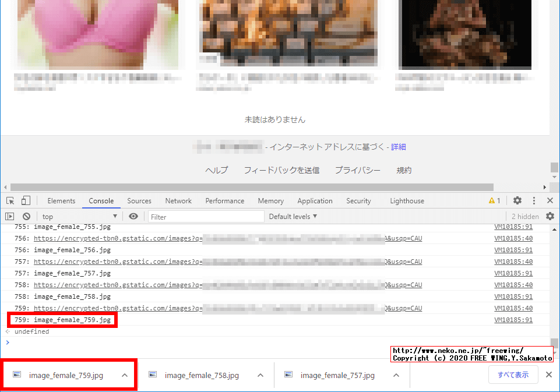
Task: Switch to the Network tab
Action: (178, 200)
